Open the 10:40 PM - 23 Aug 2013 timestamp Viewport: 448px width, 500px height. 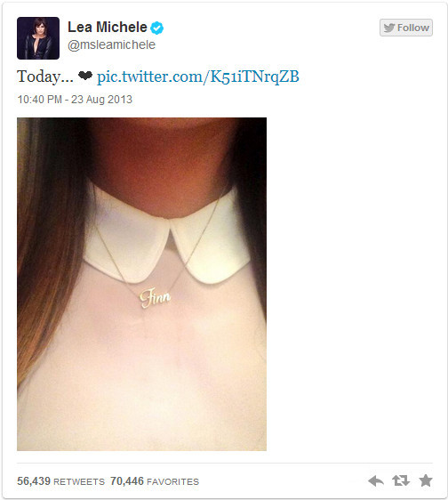point(75,100)
